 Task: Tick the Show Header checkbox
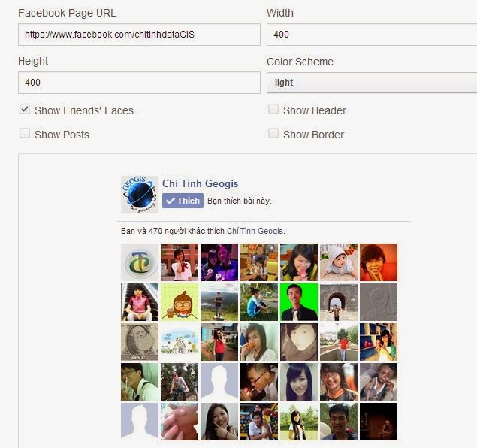pos(273,109)
